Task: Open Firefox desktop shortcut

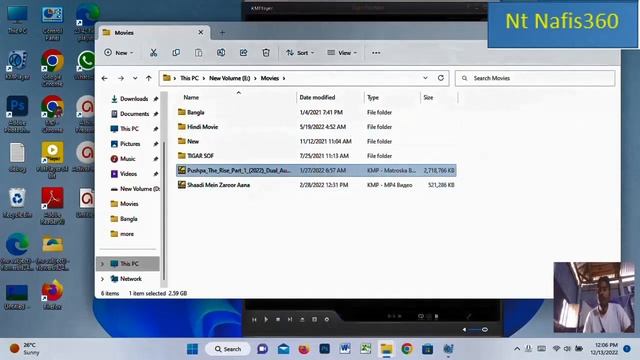Action: [x=52, y=295]
